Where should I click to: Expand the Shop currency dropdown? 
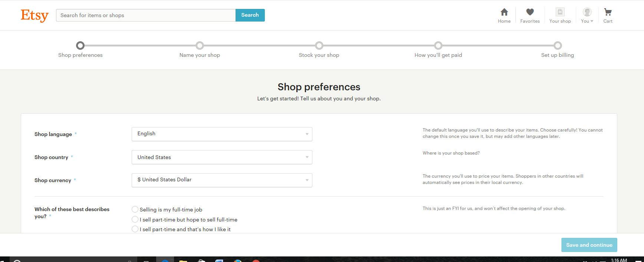click(x=222, y=180)
